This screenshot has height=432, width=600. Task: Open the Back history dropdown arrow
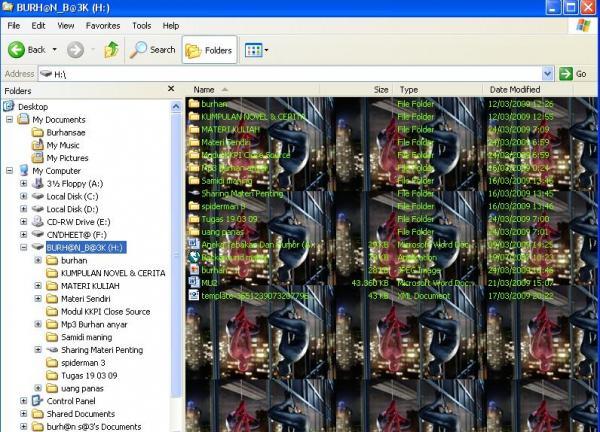(55, 50)
